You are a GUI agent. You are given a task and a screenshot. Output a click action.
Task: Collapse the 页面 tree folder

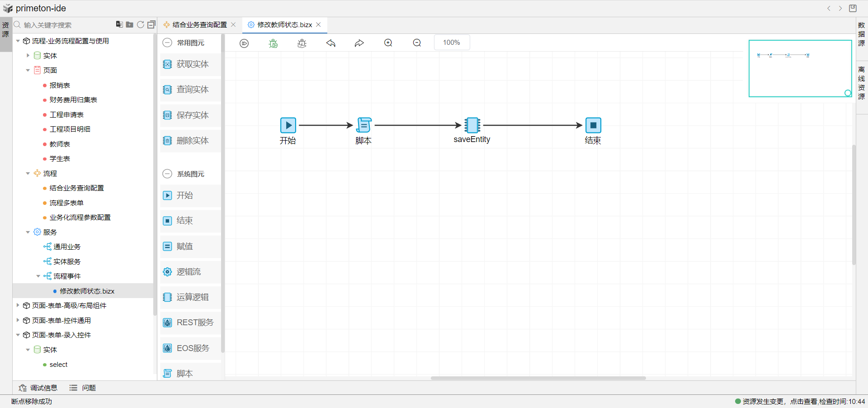point(28,71)
